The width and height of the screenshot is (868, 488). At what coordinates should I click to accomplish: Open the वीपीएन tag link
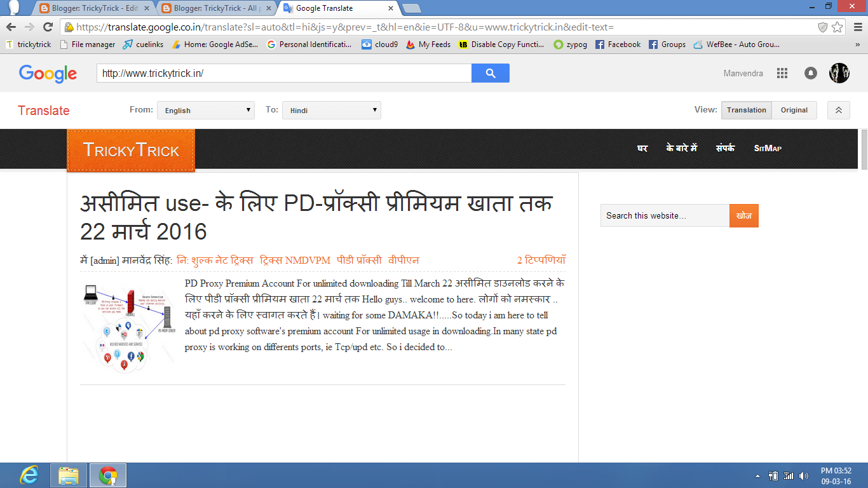pyautogui.click(x=403, y=260)
